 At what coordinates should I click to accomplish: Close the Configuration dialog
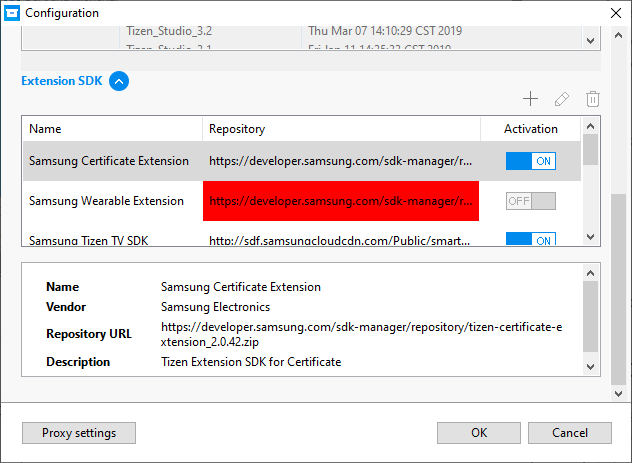click(612, 13)
